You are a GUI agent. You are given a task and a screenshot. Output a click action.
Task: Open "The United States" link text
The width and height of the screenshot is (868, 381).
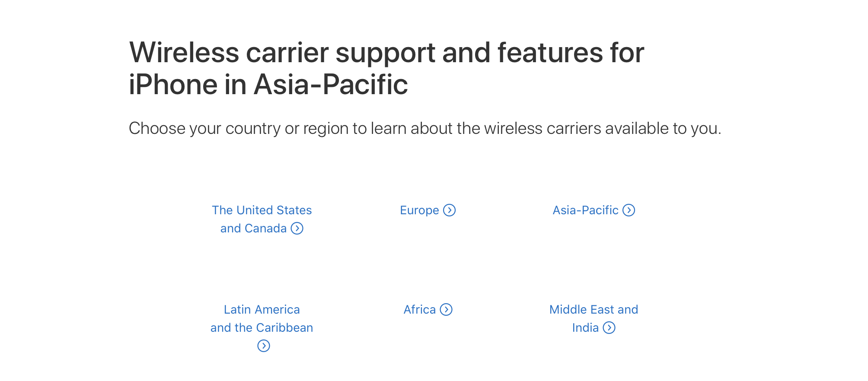[x=262, y=210]
